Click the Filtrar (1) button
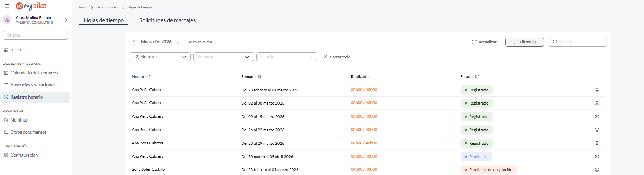Screen dimensions: 644x175 524,42
